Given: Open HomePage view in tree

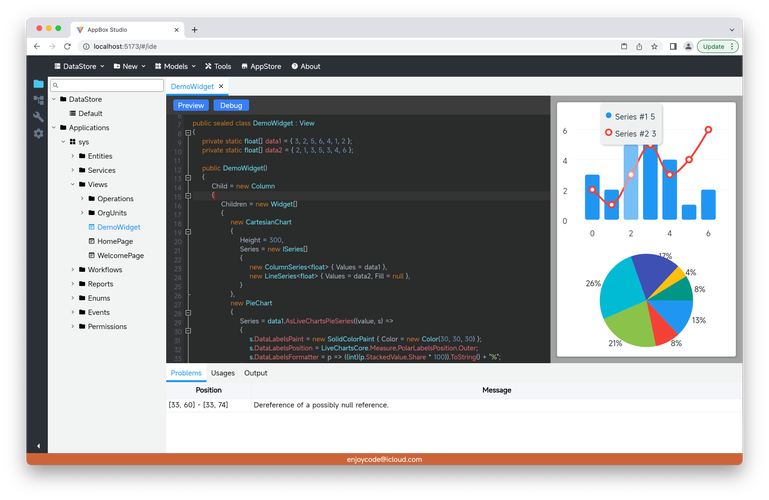Looking at the screenshot, I should pyautogui.click(x=111, y=241).
